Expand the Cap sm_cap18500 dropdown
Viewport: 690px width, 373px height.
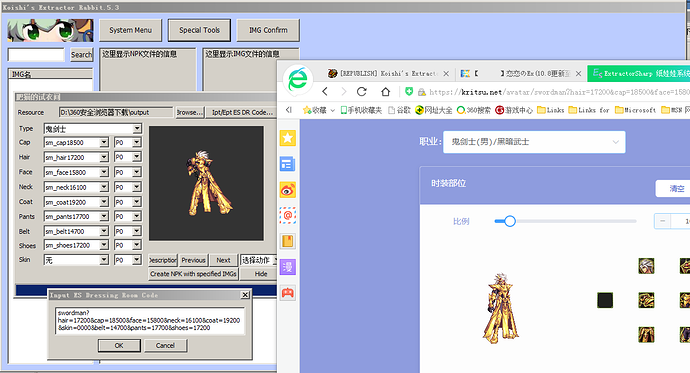coord(104,143)
